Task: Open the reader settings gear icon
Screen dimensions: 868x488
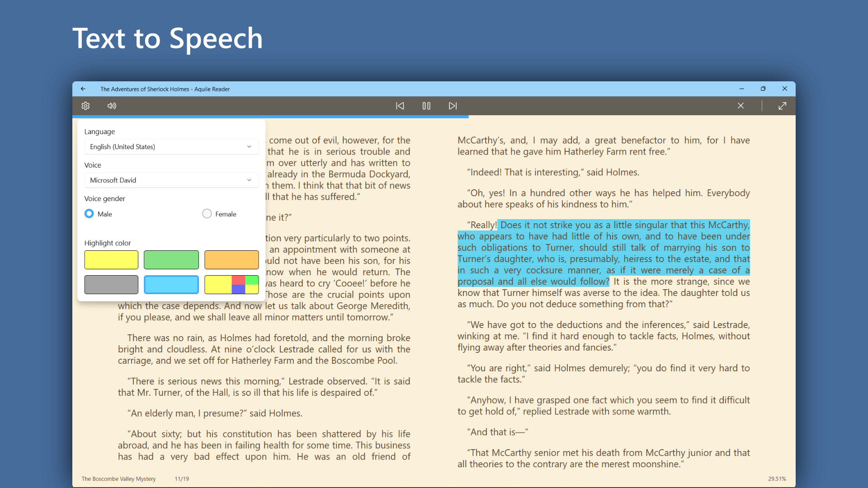Action: pos(85,106)
